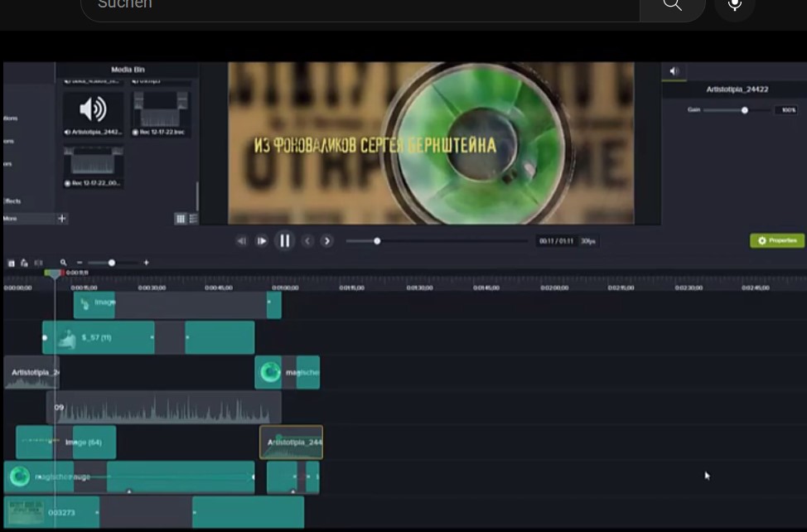Click the 0:01:30;00 mark on timeline ruler
The width and height of the screenshot is (807, 532).
(419, 288)
